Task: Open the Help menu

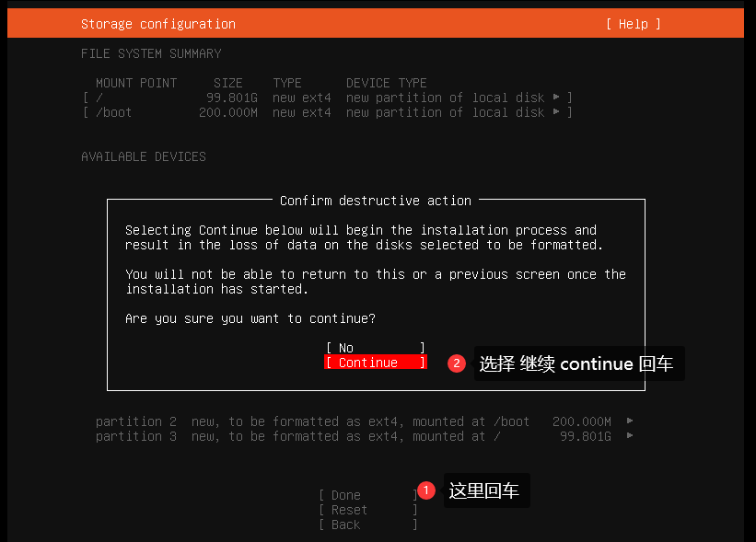Action: click(632, 23)
